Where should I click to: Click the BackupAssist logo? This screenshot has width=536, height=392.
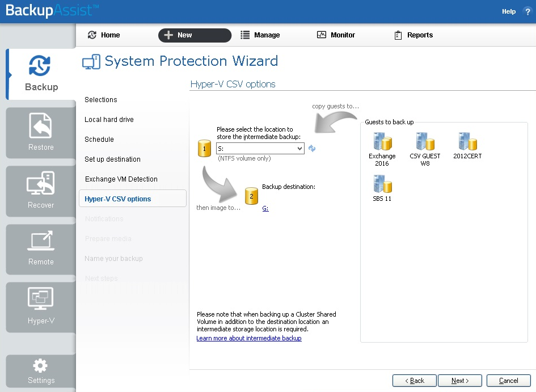[x=52, y=11]
